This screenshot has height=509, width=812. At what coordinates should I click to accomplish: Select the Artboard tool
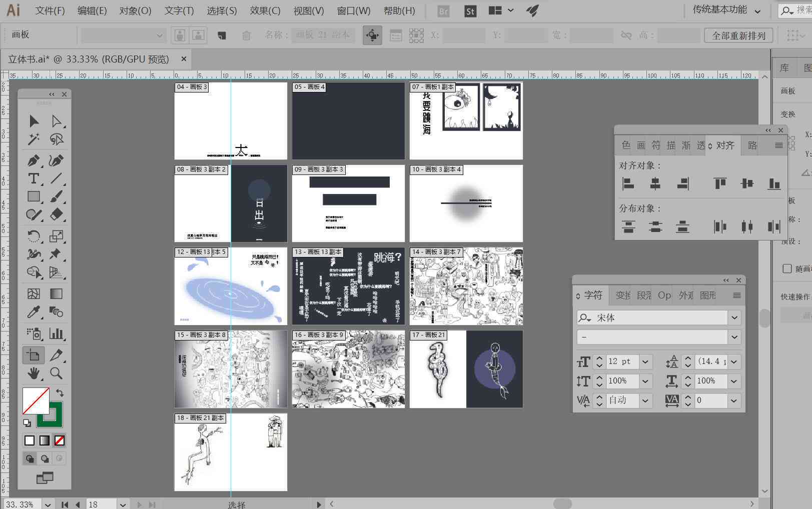(x=34, y=355)
